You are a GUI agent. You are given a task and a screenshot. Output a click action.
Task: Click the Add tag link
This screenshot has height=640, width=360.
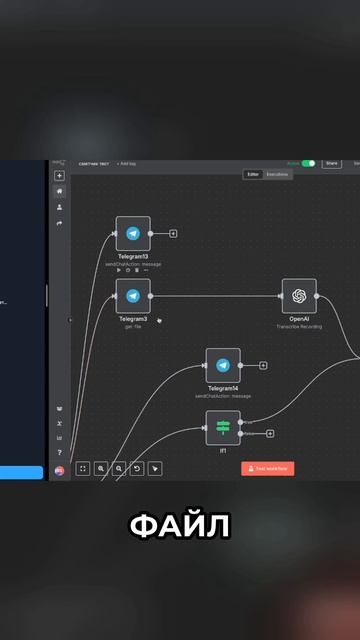click(x=126, y=164)
